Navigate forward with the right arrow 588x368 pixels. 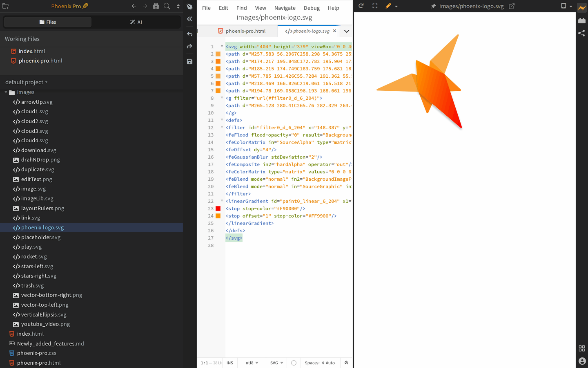[145, 6]
